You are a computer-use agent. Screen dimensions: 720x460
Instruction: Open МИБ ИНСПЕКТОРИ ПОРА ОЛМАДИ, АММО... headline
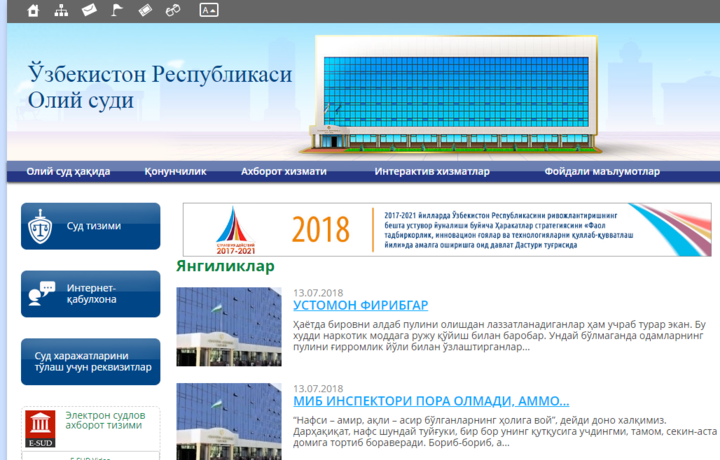click(431, 401)
